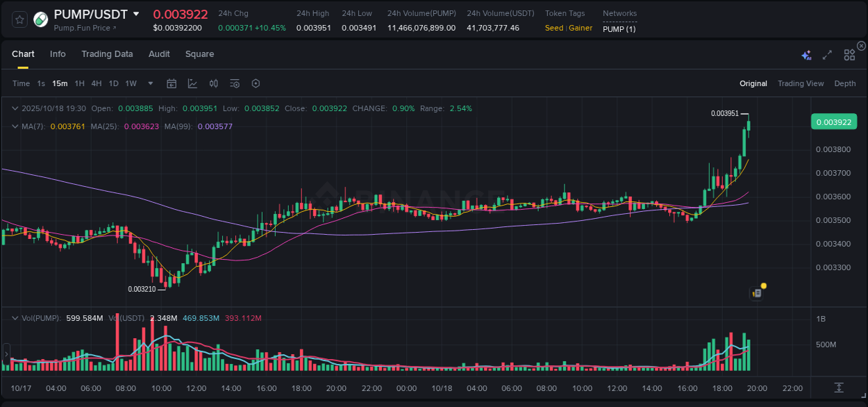The image size is (868, 407).
Task: Launch the AI assistant sparkle icon
Action: pos(806,53)
